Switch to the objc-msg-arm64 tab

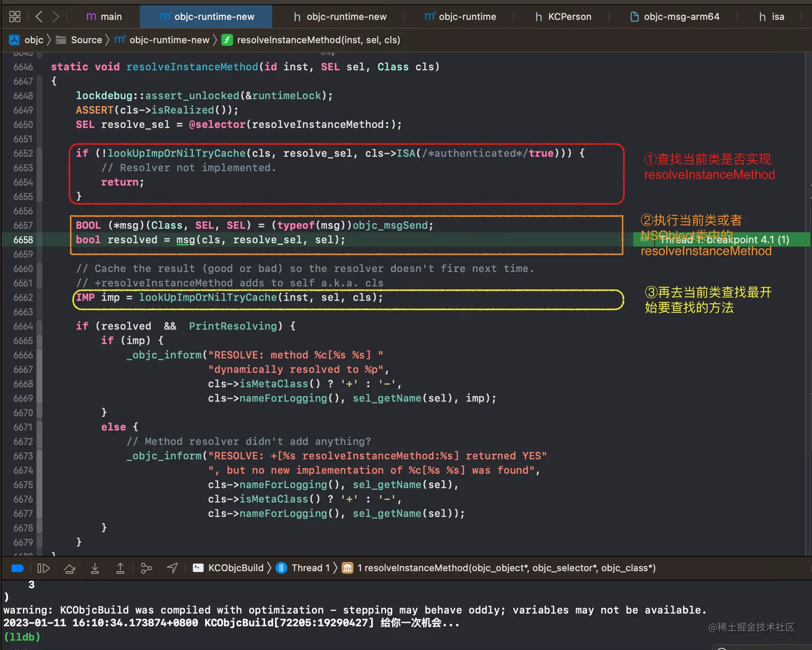point(675,17)
